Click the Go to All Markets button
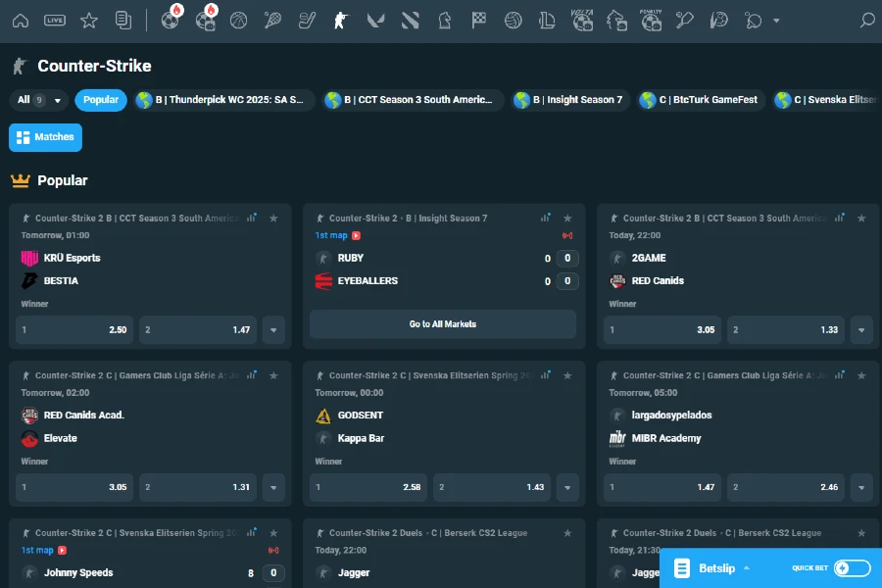The width and height of the screenshot is (882, 588). (443, 323)
